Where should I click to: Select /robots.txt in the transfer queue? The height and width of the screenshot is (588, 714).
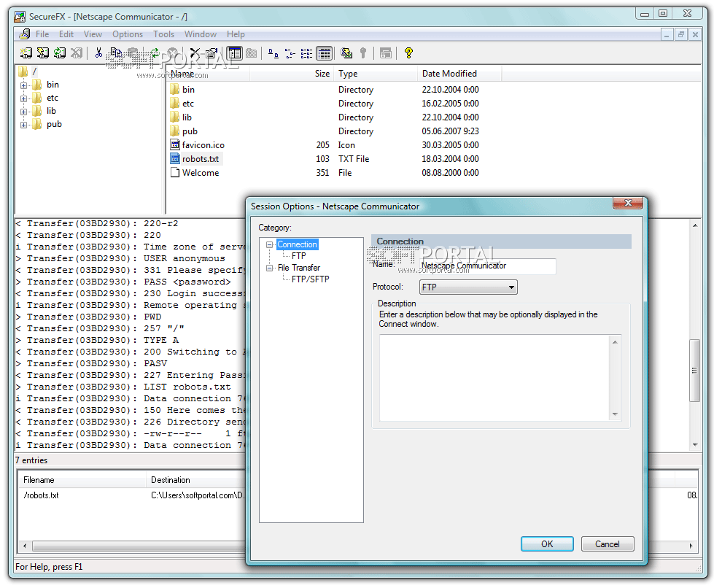pyautogui.click(x=41, y=495)
